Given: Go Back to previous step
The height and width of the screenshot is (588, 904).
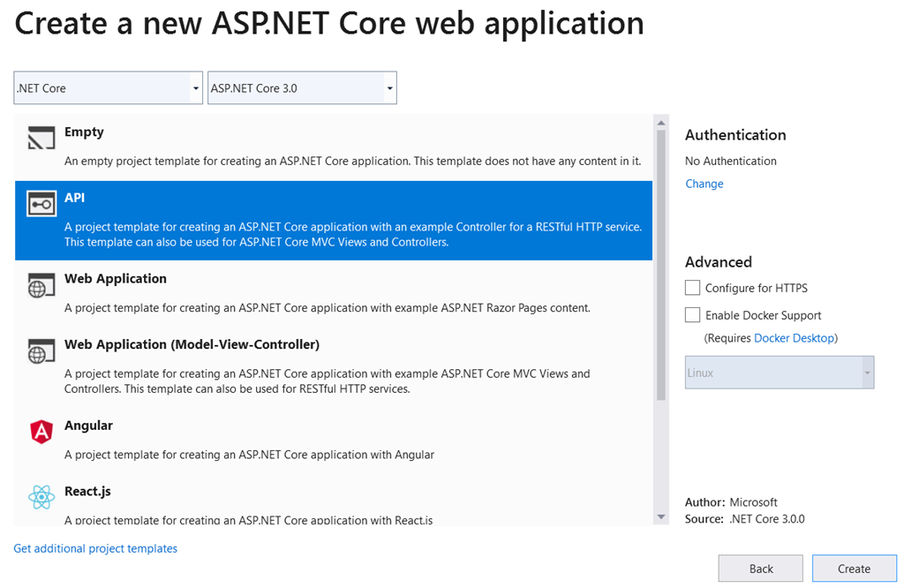Looking at the screenshot, I should click(x=760, y=569).
